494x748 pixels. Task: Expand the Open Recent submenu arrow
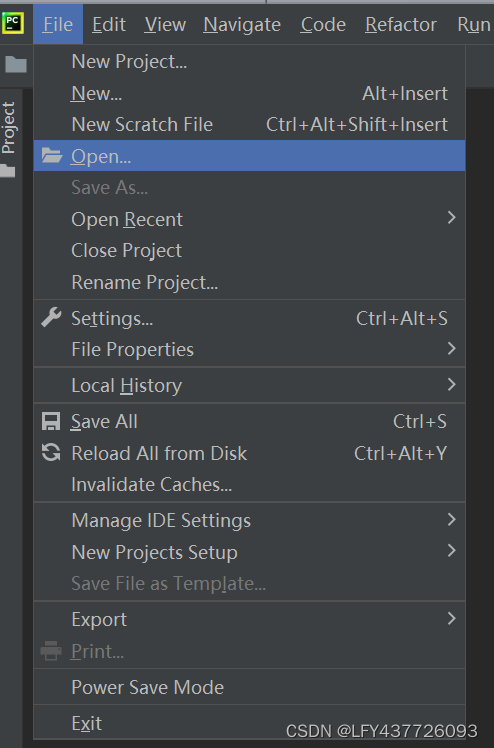coord(451,218)
